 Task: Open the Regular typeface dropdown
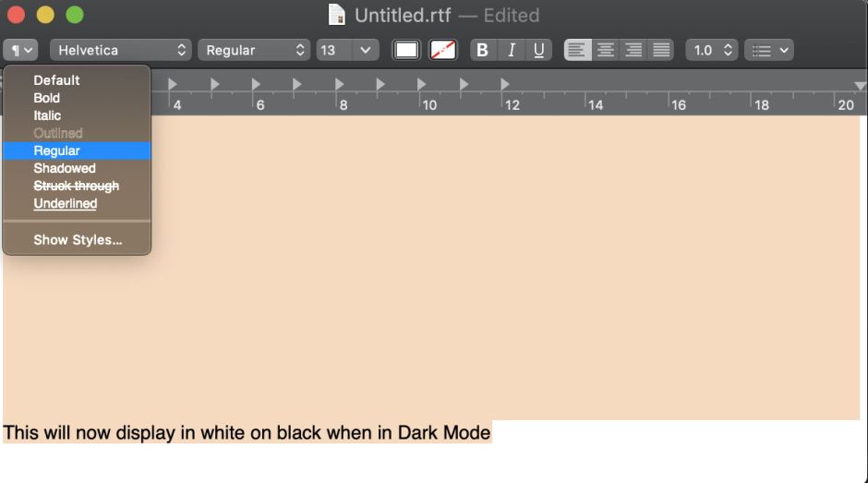254,50
